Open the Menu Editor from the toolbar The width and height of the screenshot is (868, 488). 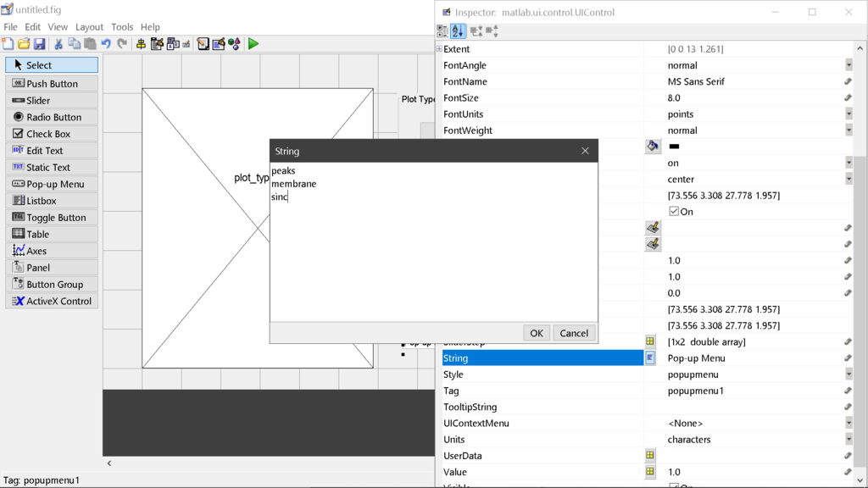(x=157, y=43)
